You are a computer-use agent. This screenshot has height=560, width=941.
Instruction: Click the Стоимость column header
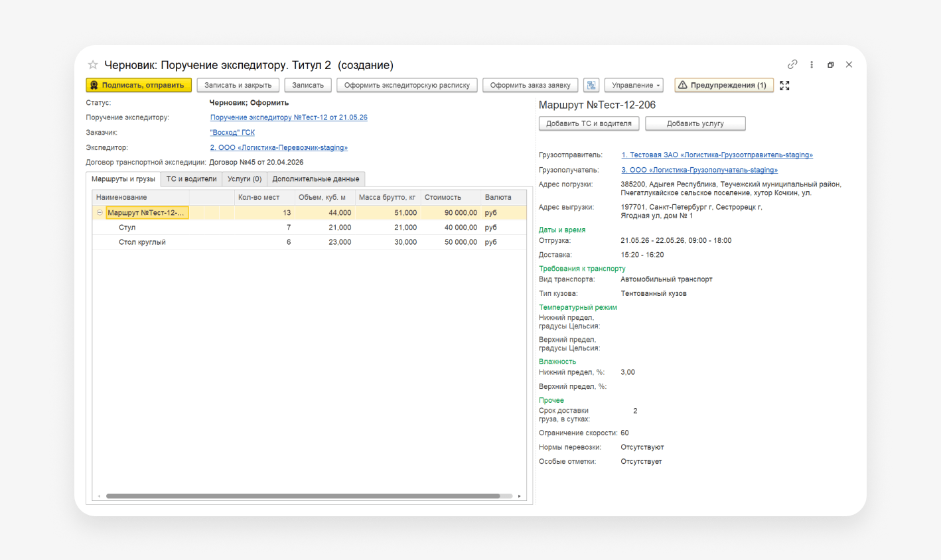click(451, 198)
